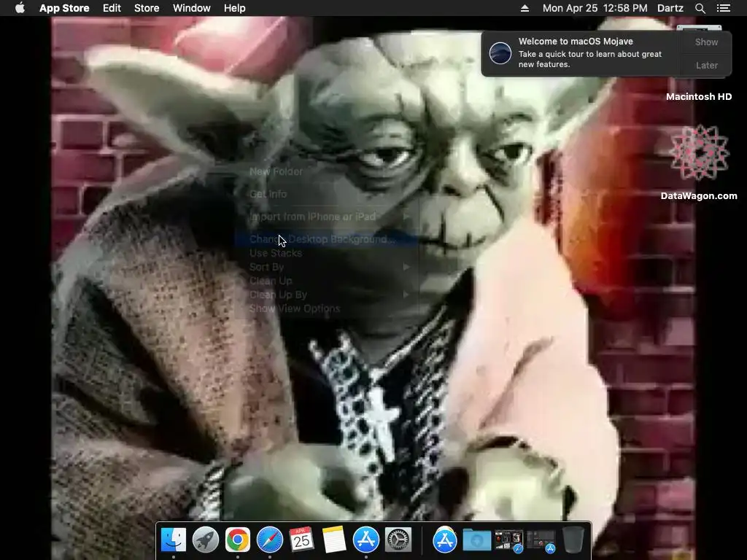
Task: Open the Dartz user menu
Action: click(670, 8)
